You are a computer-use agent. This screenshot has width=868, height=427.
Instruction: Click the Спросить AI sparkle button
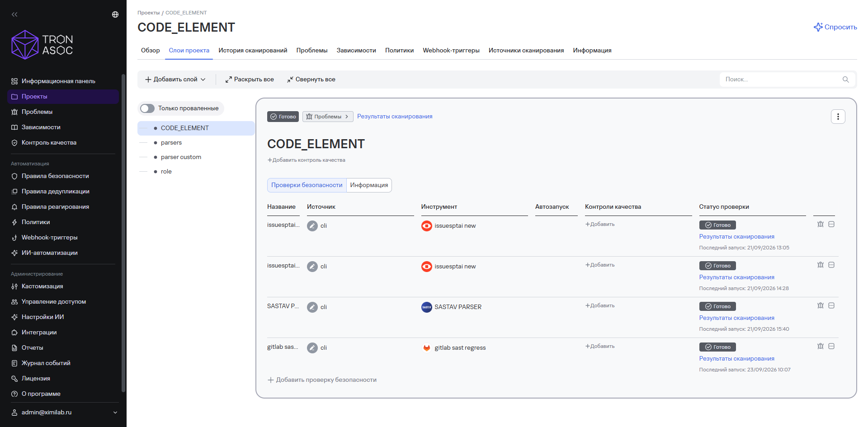pos(835,27)
